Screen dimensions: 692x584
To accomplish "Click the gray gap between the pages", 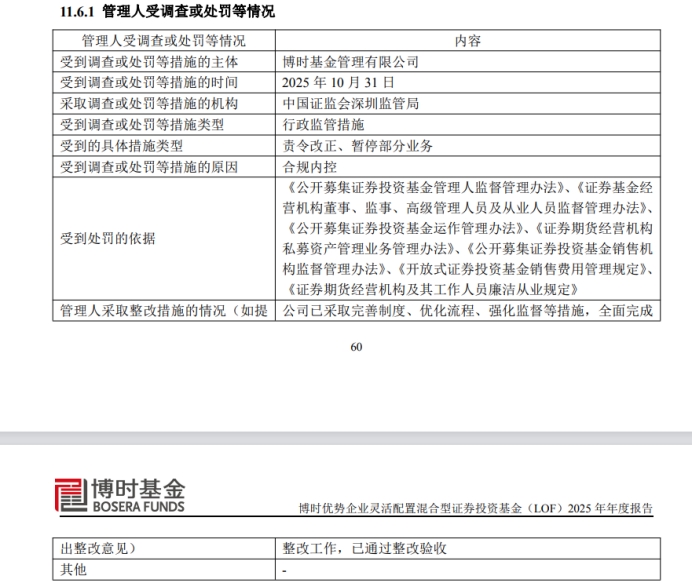I will (346, 437).
